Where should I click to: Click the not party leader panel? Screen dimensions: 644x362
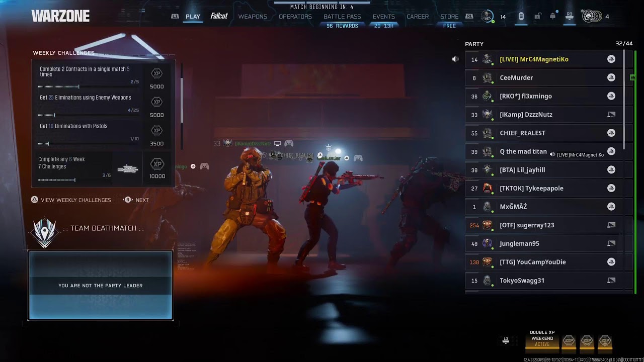click(101, 285)
